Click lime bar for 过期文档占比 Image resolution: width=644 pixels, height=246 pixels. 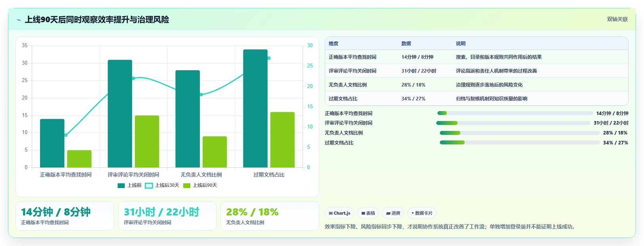coord(282,140)
